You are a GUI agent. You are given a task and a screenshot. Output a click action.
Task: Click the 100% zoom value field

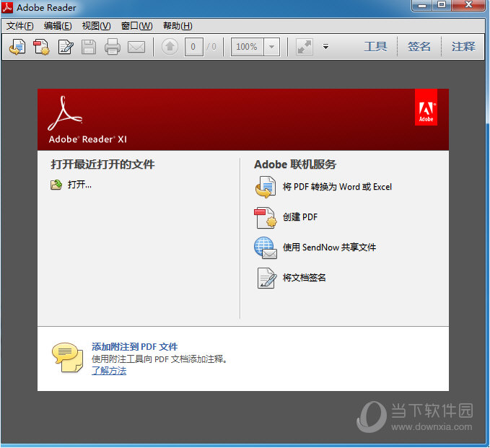click(247, 47)
